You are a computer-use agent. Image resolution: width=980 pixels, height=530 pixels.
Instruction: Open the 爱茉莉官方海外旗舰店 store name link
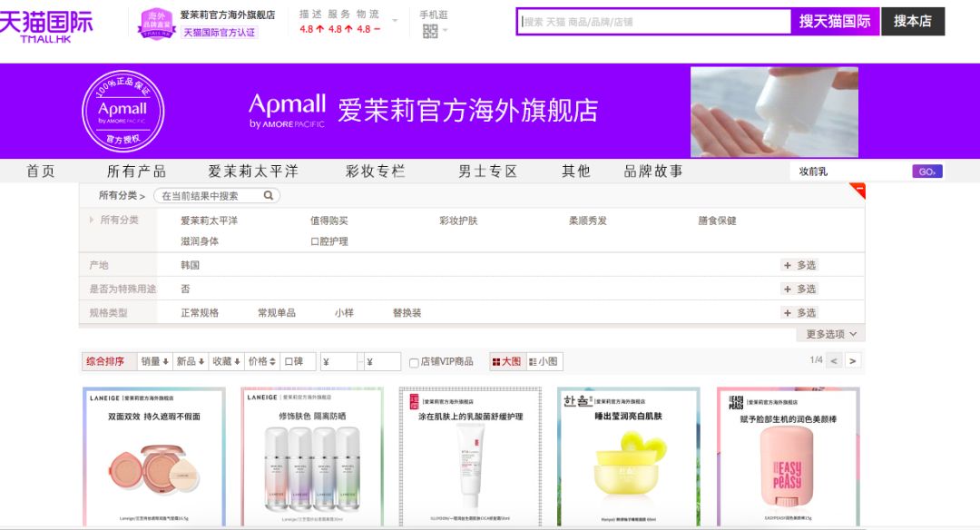pos(228,15)
